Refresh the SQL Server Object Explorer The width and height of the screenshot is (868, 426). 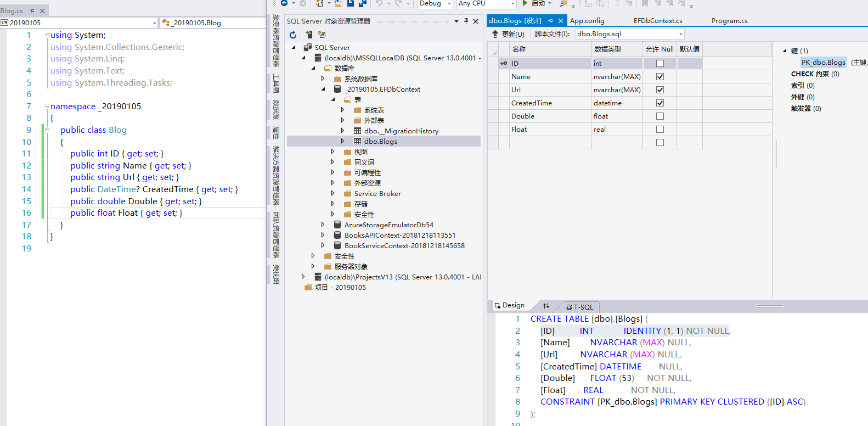pyautogui.click(x=293, y=35)
